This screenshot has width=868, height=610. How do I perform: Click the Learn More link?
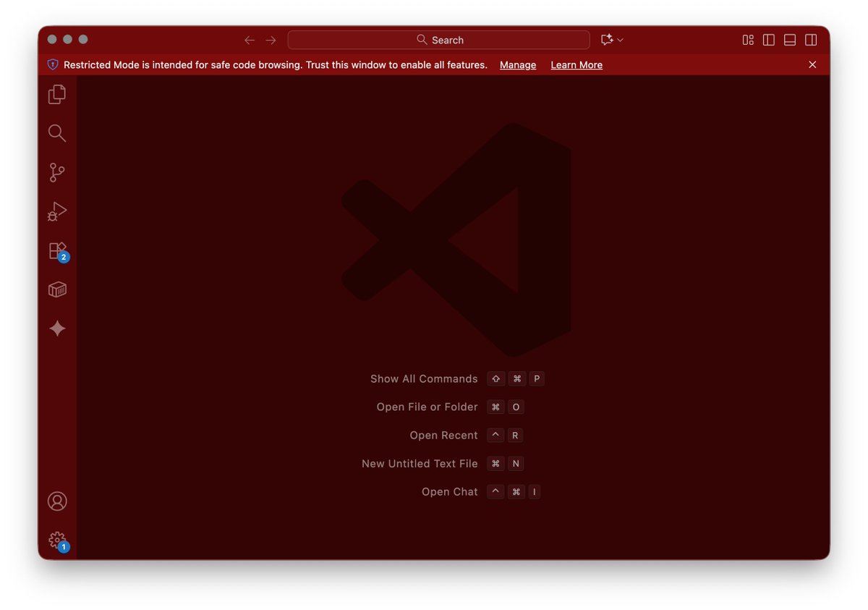[x=576, y=65]
